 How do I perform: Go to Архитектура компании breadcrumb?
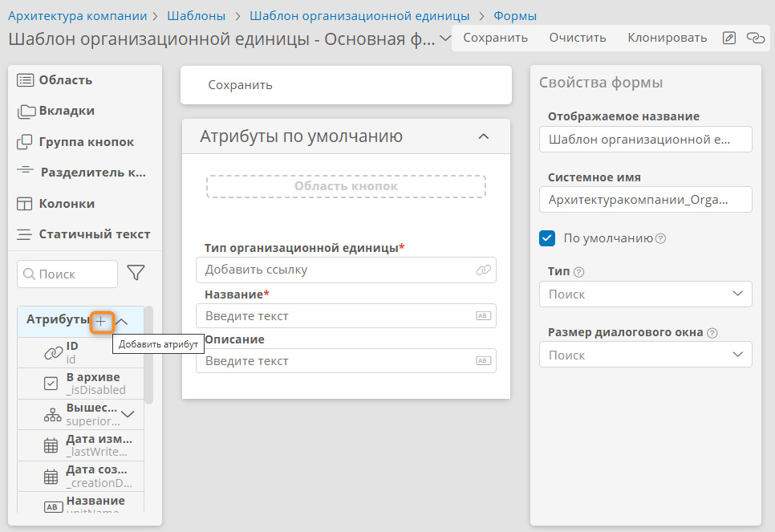click(x=78, y=16)
